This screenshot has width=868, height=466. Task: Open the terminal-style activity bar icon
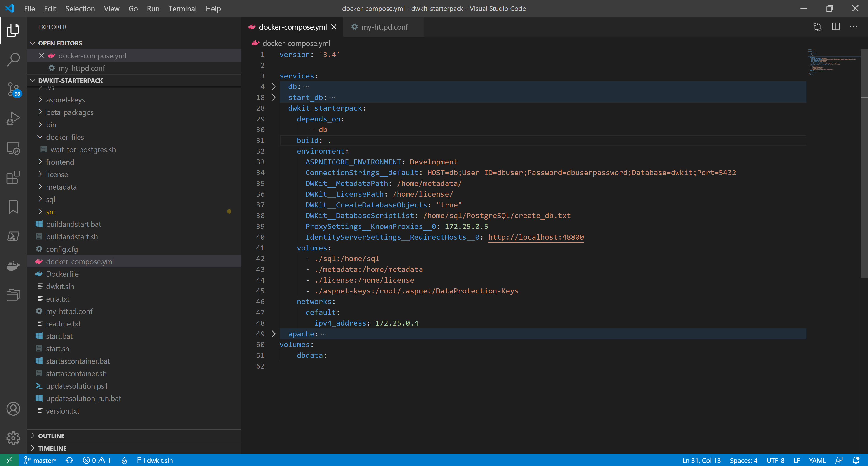[x=13, y=236]
